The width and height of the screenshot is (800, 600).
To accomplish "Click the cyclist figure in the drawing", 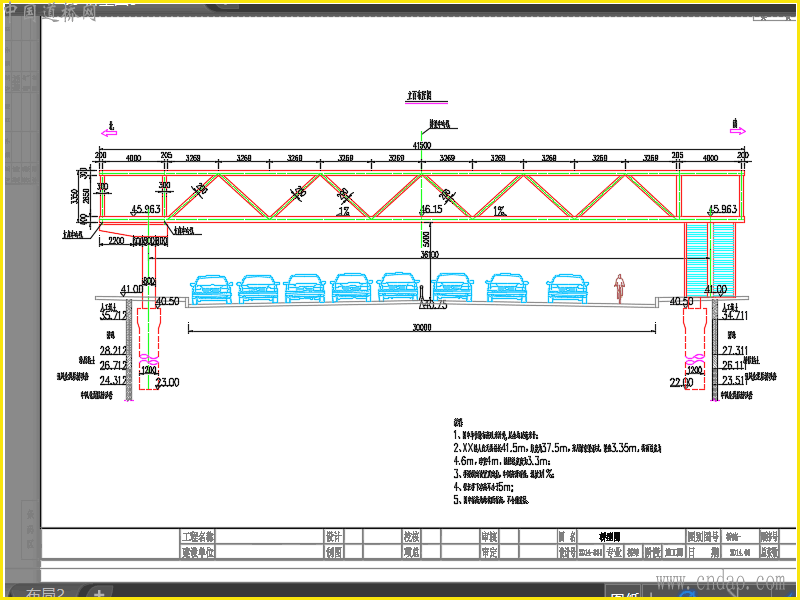I will click(619, 288).
